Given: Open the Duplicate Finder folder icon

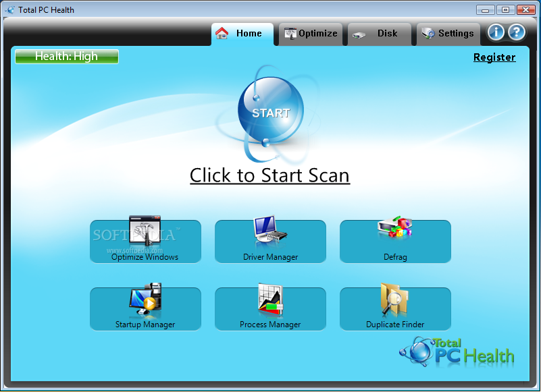Looking at the screenshot, I should [x=394, y=299].
